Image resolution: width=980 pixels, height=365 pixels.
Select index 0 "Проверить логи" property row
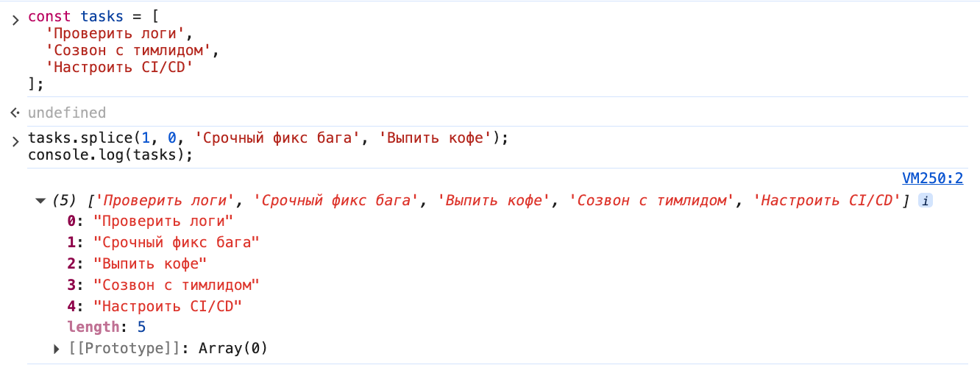point(150,221)
